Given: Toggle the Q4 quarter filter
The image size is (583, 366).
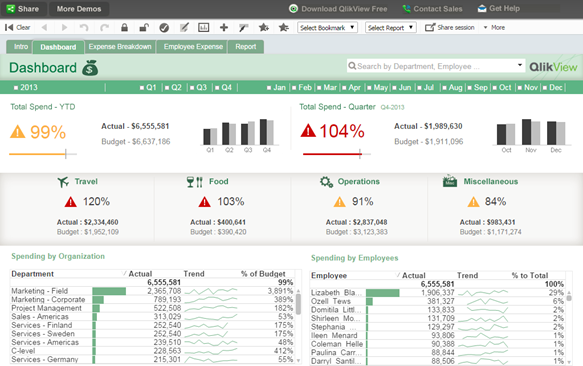Looking at the screenshot, I should click(223, 87).
